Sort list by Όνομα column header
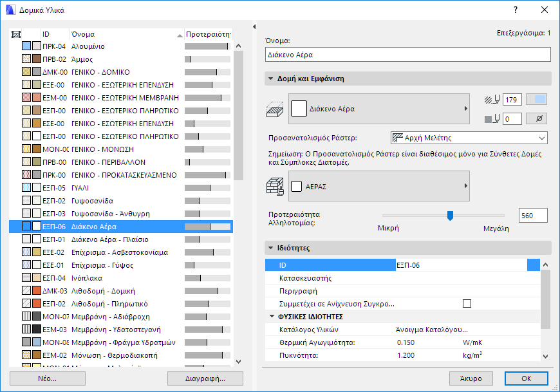This screenshot has width=560, height=392. (x=127, y=34)
